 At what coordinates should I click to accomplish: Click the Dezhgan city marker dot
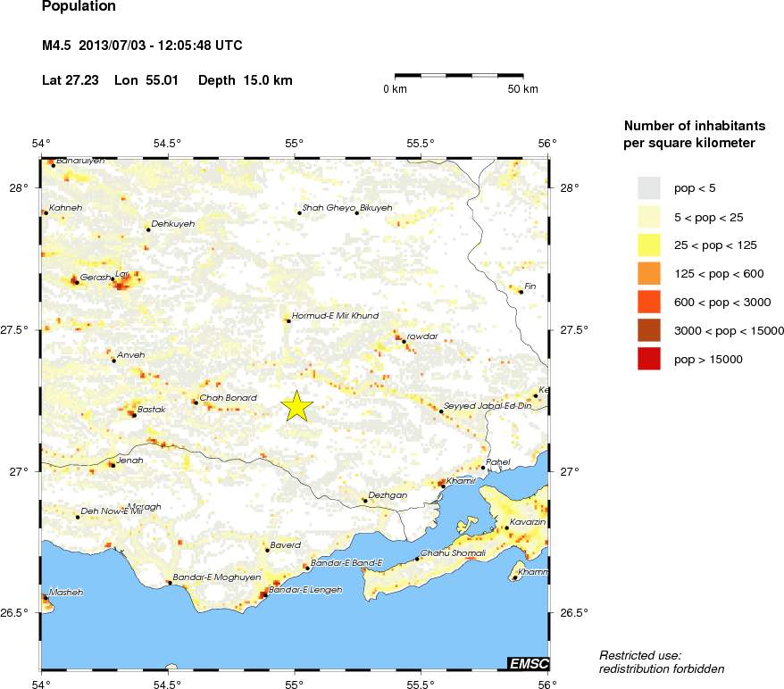tap(365, 501)
